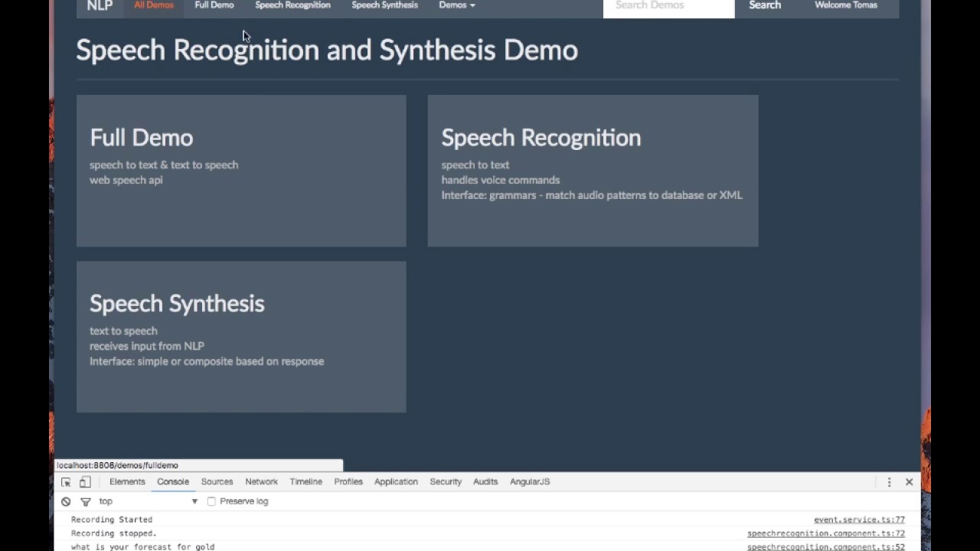Open the Audits tab

click(x=485, y=481)
